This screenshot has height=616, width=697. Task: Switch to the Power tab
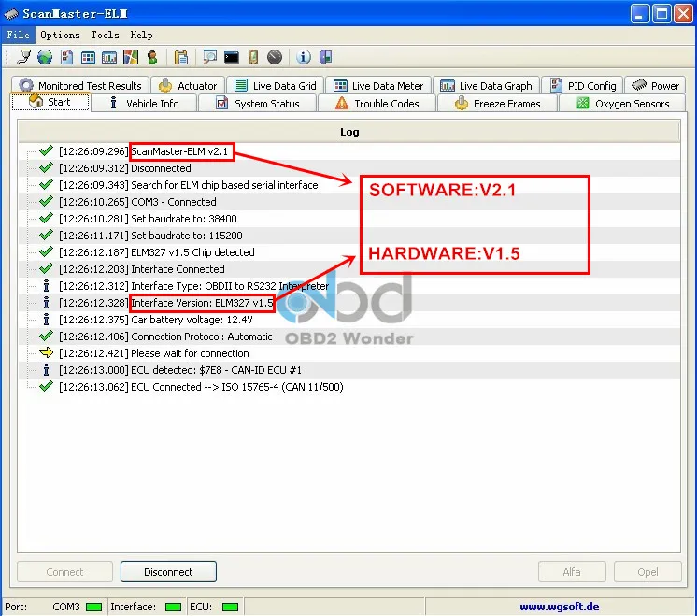tap(655, 85)
